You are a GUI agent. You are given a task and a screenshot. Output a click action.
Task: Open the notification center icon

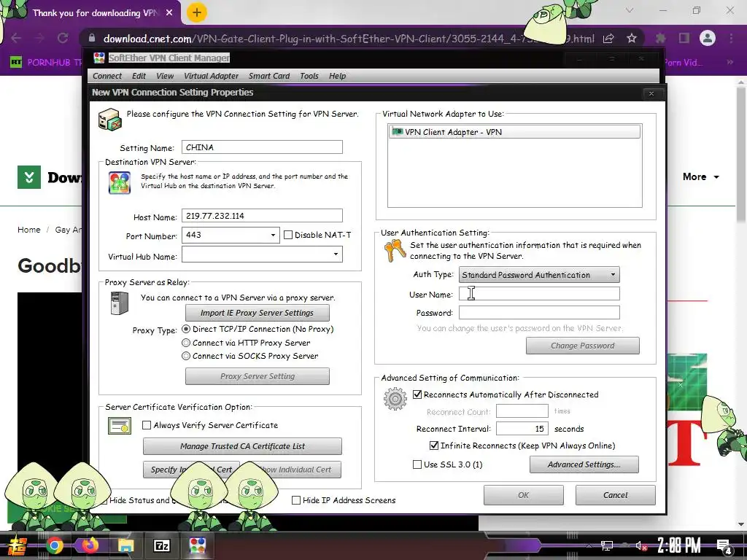coord(724,546)
